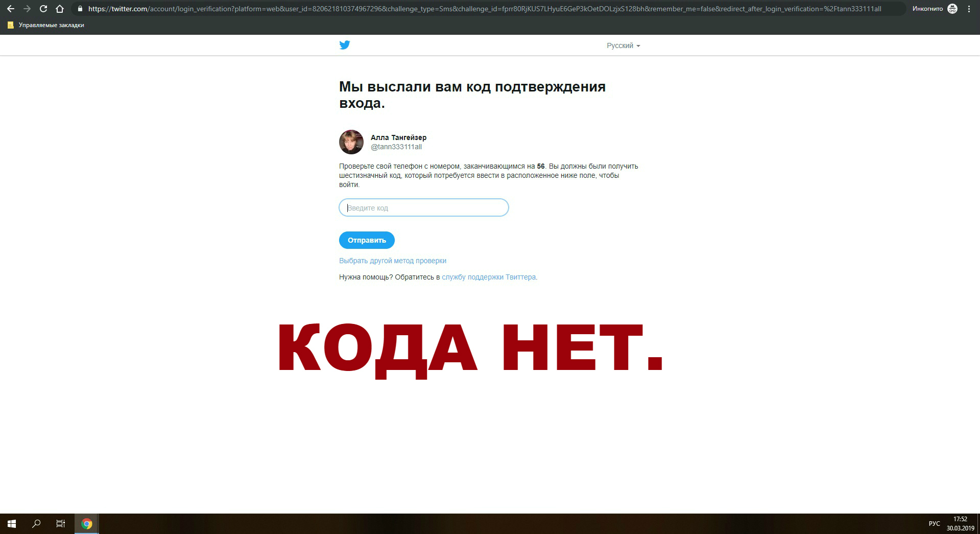Reload the page with the refresh icon
Screen dimensions: 980x534
pos(43,9)
